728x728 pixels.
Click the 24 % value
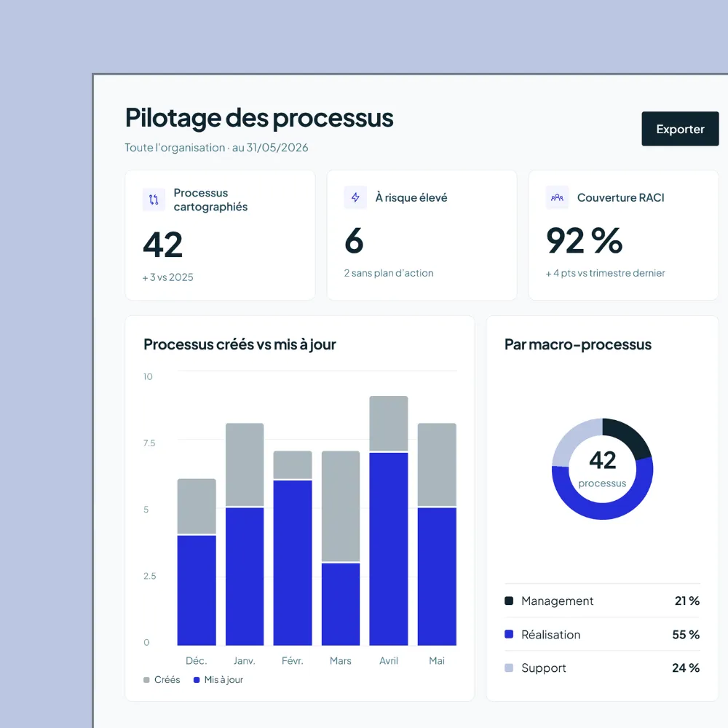(686, 668)
